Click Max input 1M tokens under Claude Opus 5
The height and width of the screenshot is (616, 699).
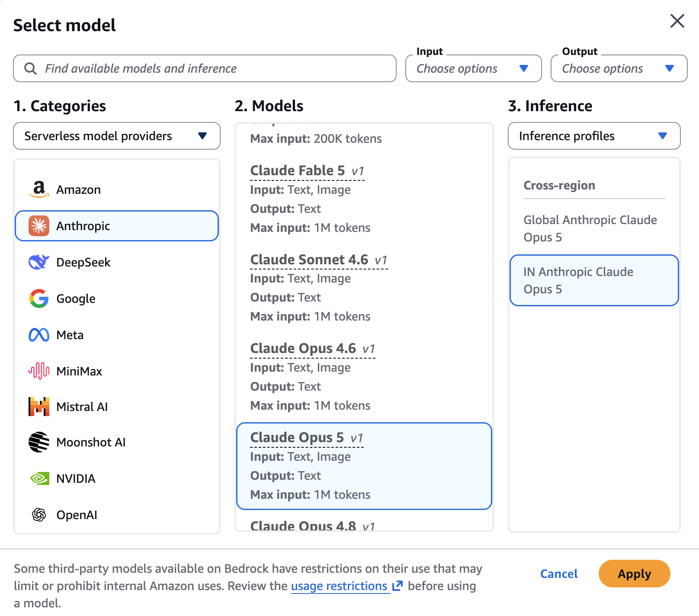tap(310, 494)
